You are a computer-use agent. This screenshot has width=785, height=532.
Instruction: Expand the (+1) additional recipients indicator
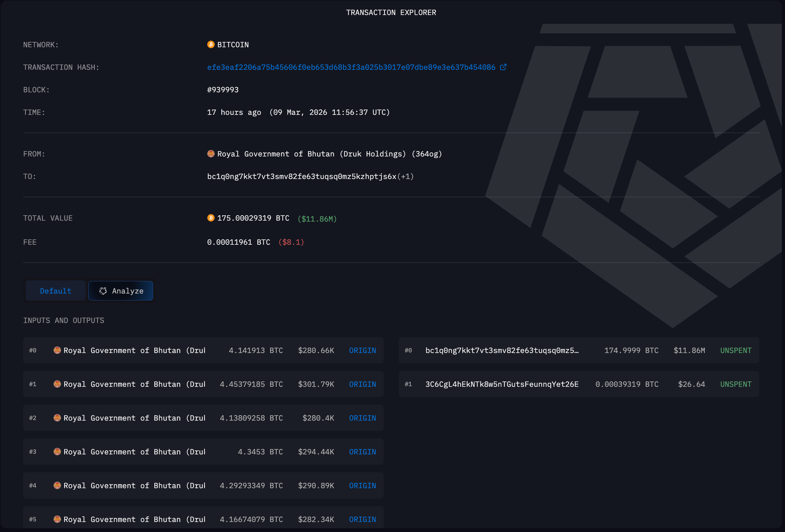tap(405, 176)
